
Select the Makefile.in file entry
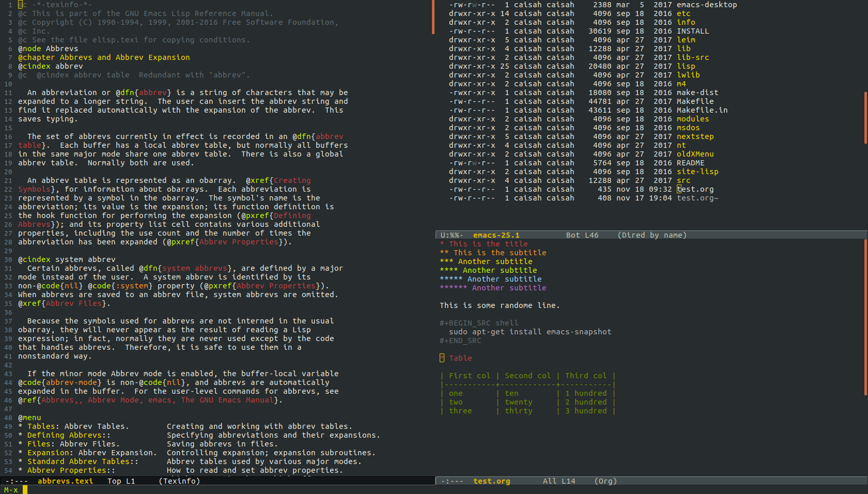(702, 110)
